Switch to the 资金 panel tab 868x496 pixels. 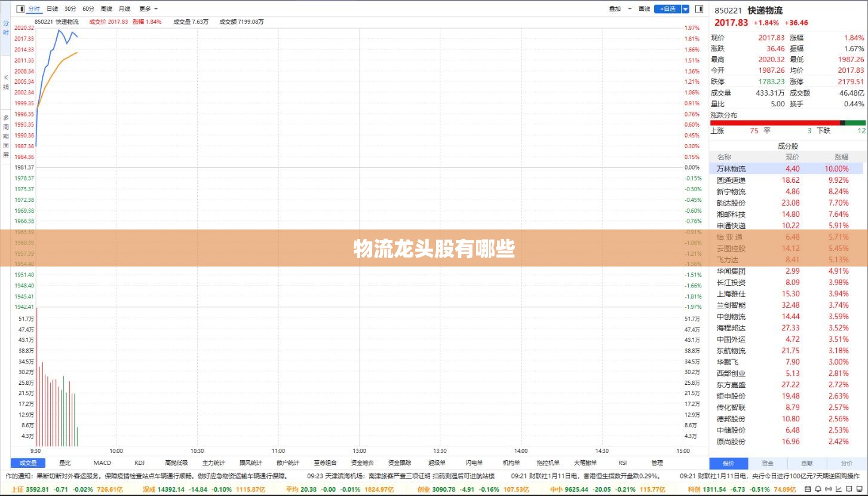tap(768, 463)
